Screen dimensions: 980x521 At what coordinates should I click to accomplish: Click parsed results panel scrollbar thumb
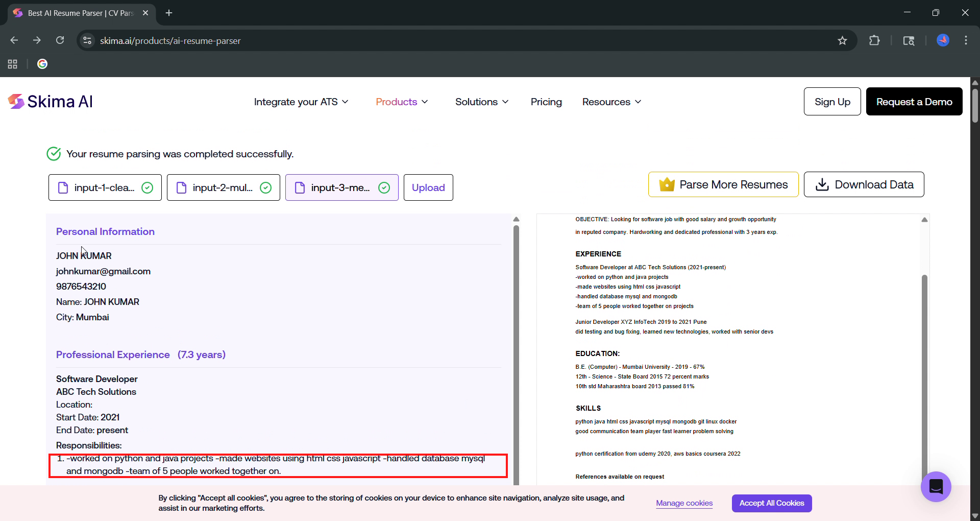516,355
